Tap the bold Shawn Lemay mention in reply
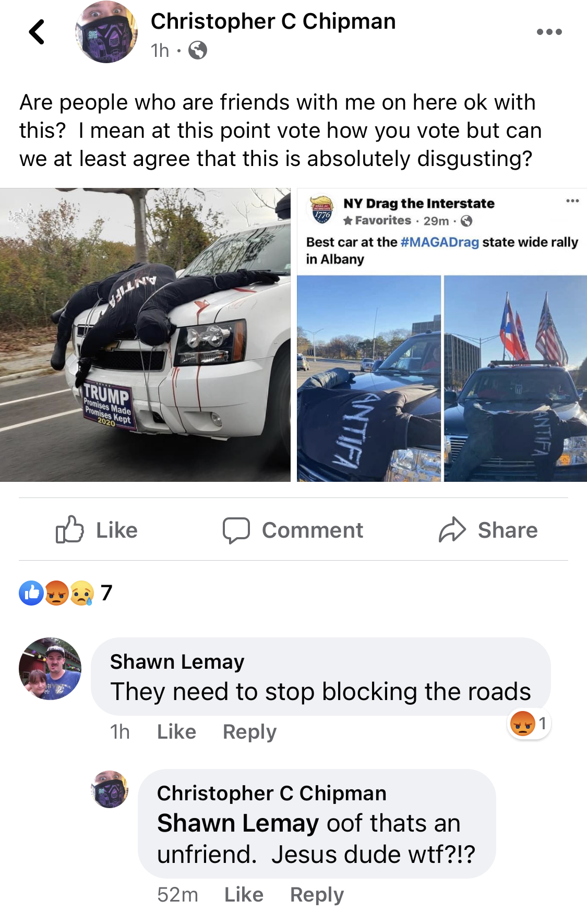The width and height of the screenshot is (587, 924). pyautogui.click(x=238, y=823)
